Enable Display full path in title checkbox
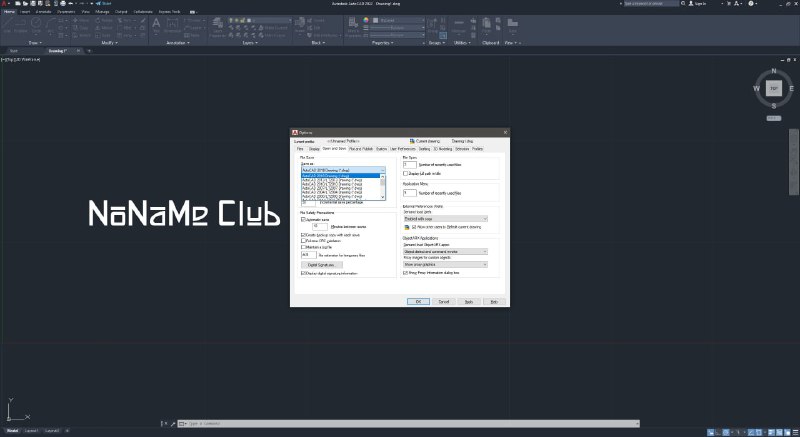The height and width of the screenshot is (437, 800). [x=406, y=174]
